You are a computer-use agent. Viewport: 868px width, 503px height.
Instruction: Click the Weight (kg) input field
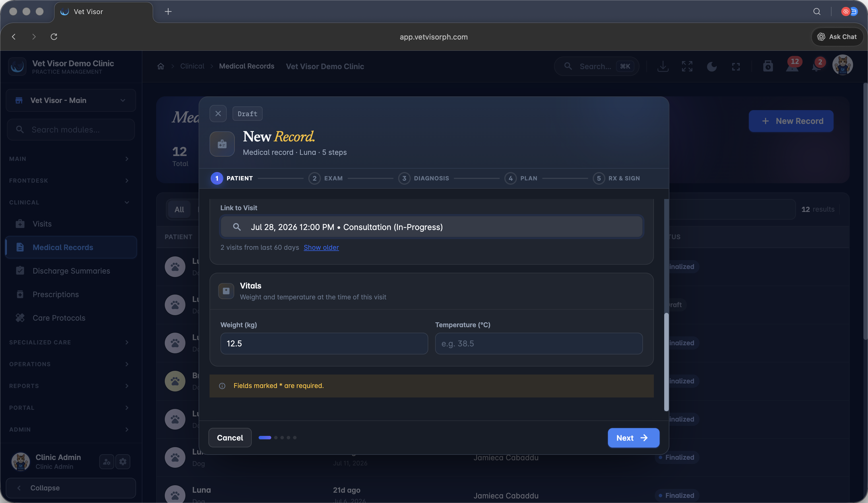(324, 343)
